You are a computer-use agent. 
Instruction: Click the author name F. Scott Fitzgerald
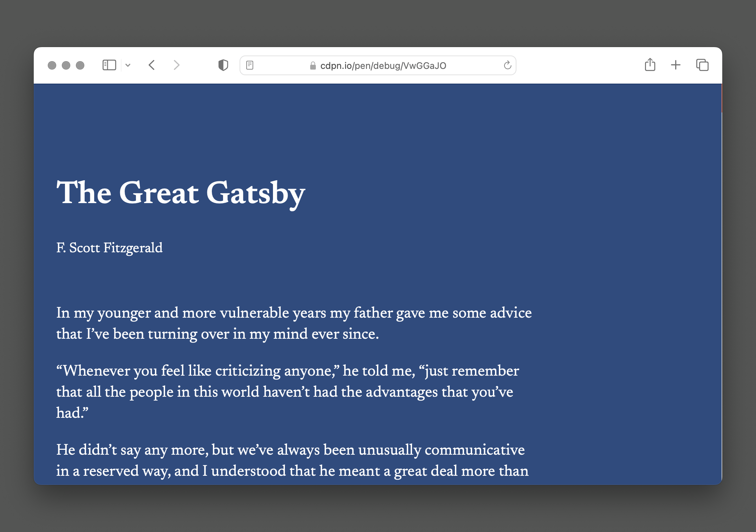[109, 248]
